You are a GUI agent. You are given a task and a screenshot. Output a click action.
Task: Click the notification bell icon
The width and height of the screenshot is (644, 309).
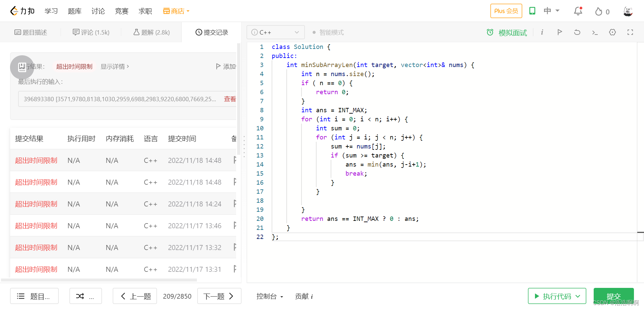(578, 11)
